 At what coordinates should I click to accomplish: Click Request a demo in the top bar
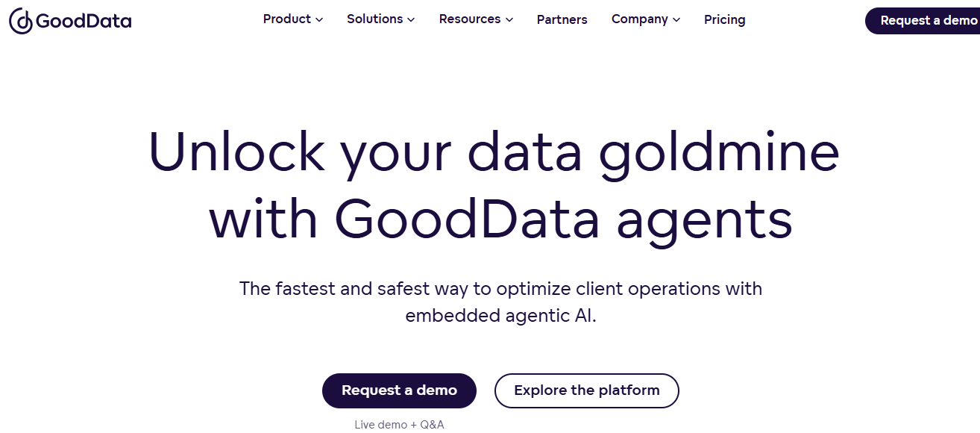pos(927,21)
